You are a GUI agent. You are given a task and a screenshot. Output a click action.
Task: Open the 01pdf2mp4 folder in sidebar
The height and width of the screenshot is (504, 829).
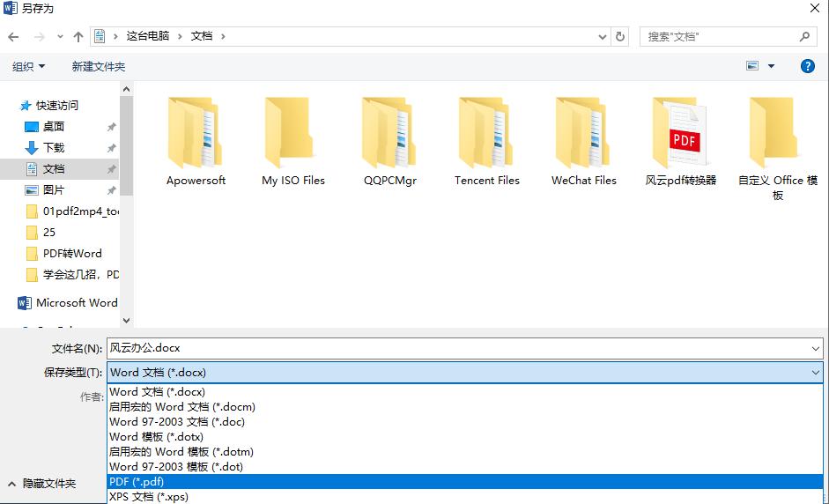click(72, 211)
